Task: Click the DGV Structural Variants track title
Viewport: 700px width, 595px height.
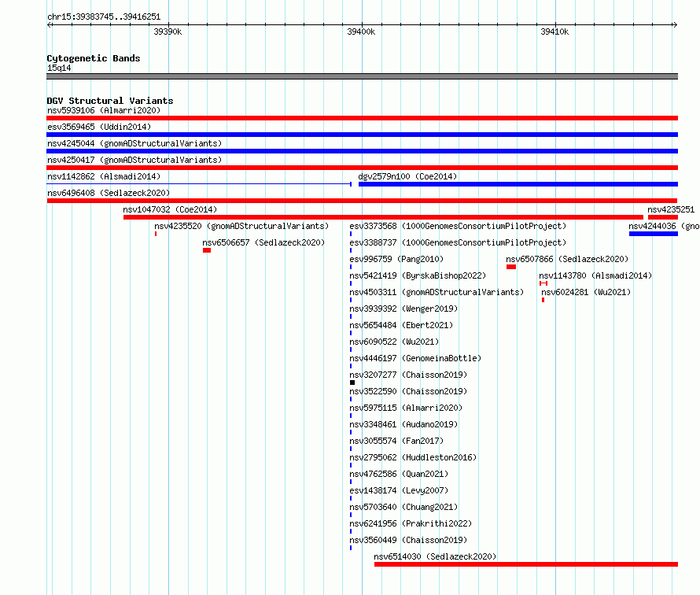Action: tap(110, 101)
